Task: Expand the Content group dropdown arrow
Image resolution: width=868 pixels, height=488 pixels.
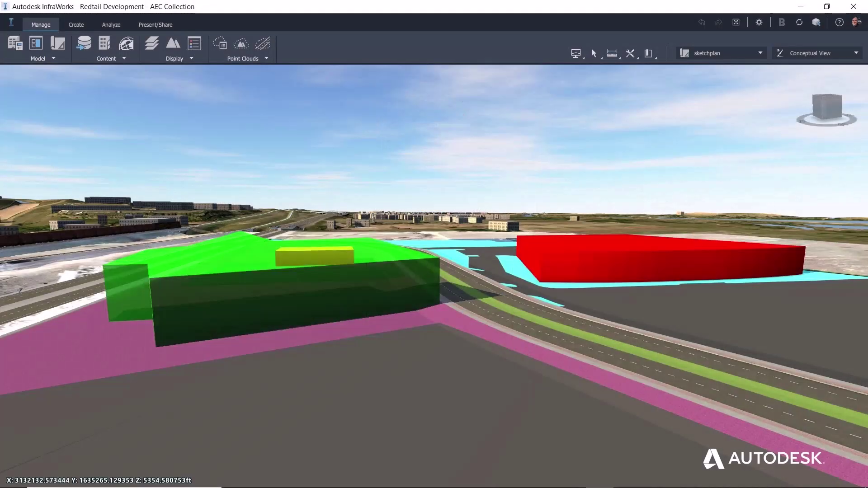Action: [x=124, y=58]
